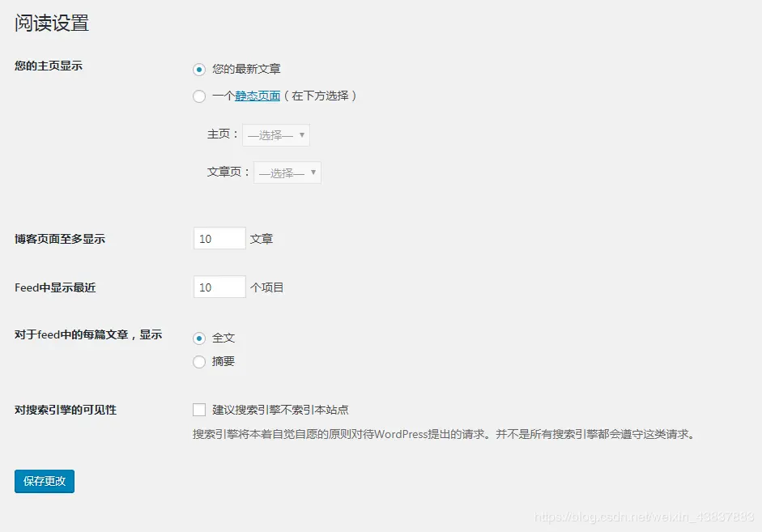Screen dimensions: 762x532
Task: Open the 静态页面 hyperlink
Action: 257,96
